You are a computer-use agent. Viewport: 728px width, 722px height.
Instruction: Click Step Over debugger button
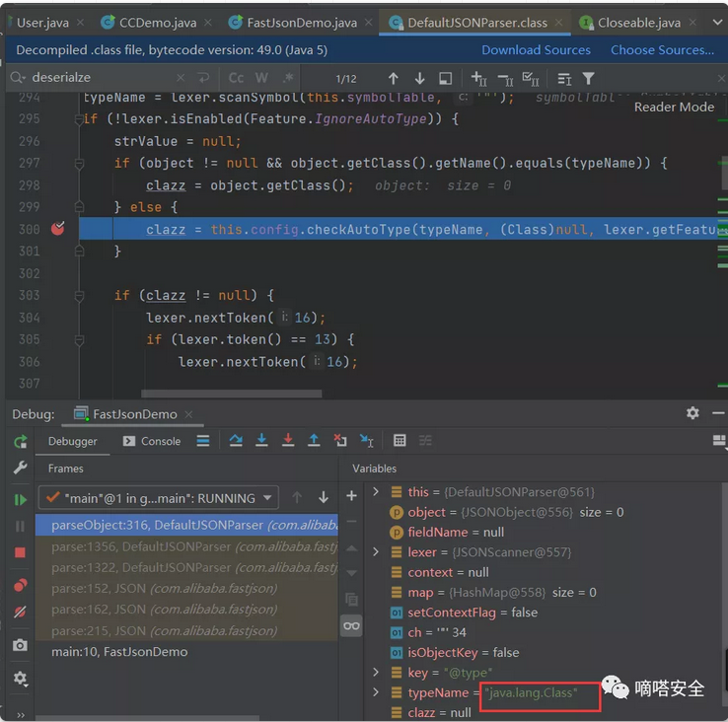236,440
